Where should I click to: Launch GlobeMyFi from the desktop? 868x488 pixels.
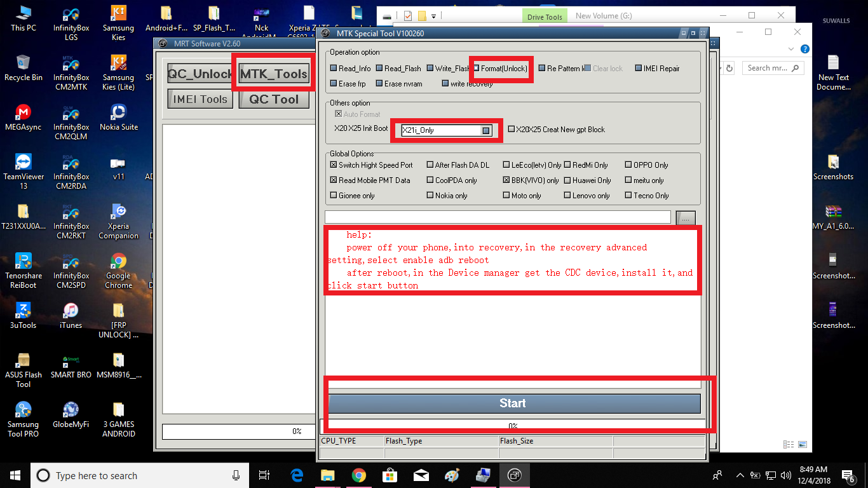click(71, 414)
